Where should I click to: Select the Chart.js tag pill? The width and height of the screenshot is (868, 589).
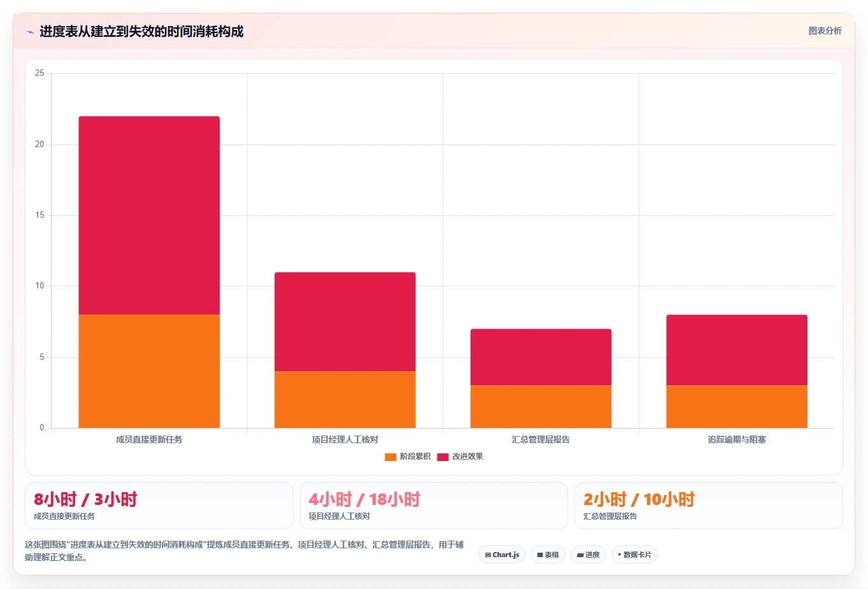point(502,555)
